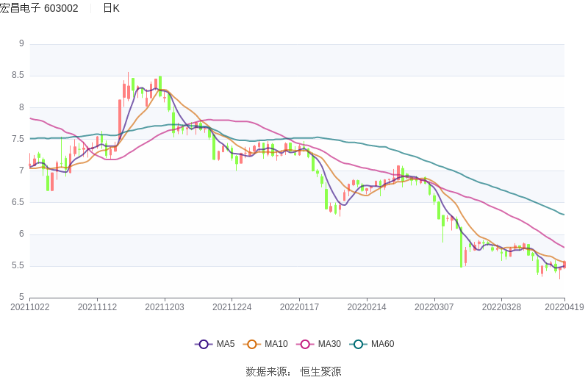Select the 20220328 date on the x-axis
The image size is (588, 380).
click(x=501, y=307)
